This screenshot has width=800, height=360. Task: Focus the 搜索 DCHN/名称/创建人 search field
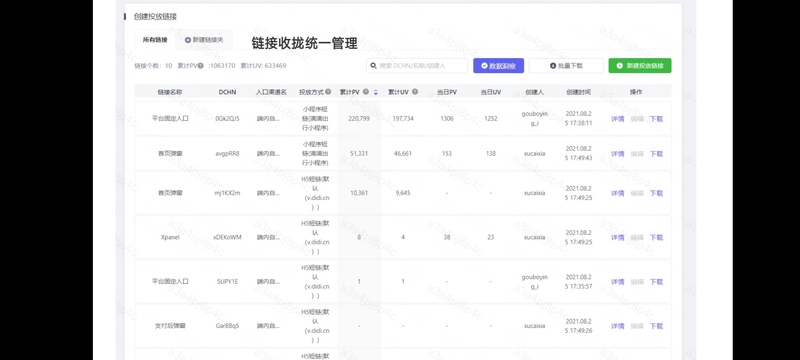(x=417, y=66)
